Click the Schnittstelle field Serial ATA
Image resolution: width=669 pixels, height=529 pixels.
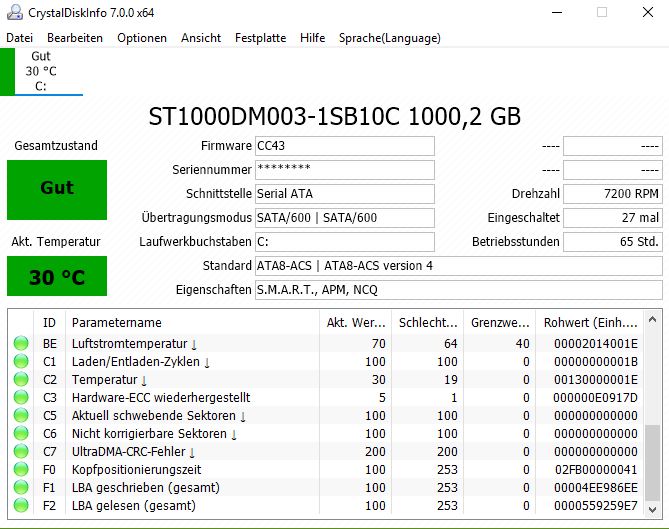point(345,194)
